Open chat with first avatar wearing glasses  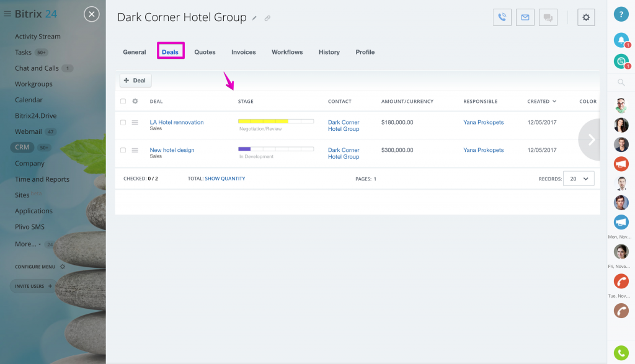click(621, 105)
